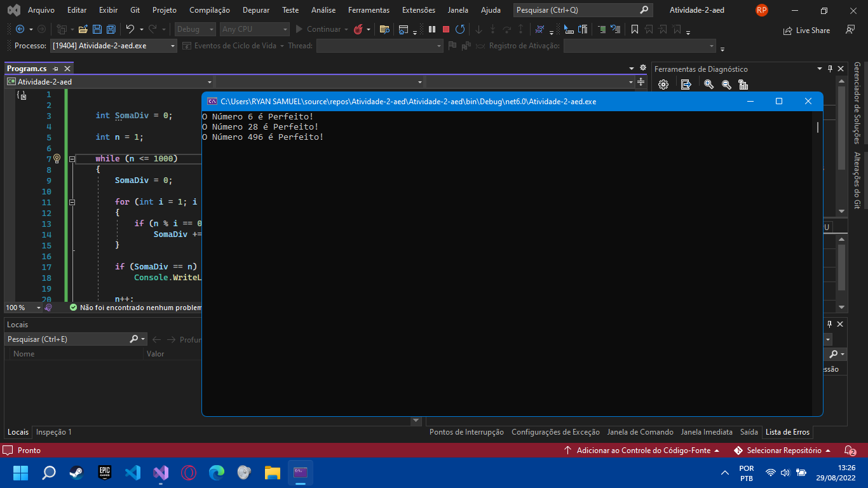The width and height of the screenshot is (868, 488).
Task: Click the Step Into arrow icon
Action: click(x=478, y=29)
